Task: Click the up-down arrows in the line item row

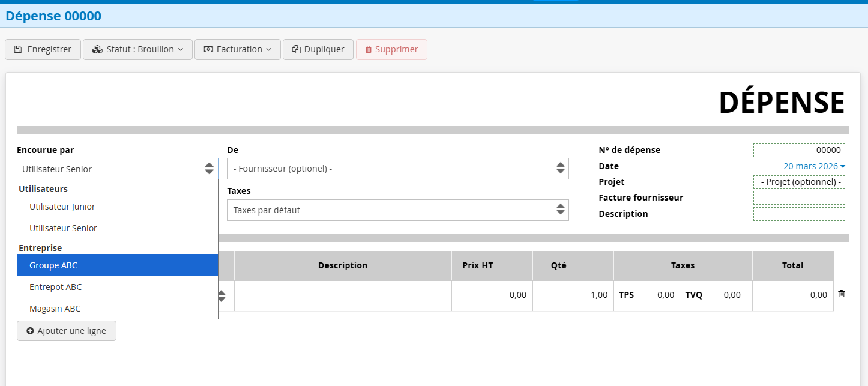Action: (221, 295)
